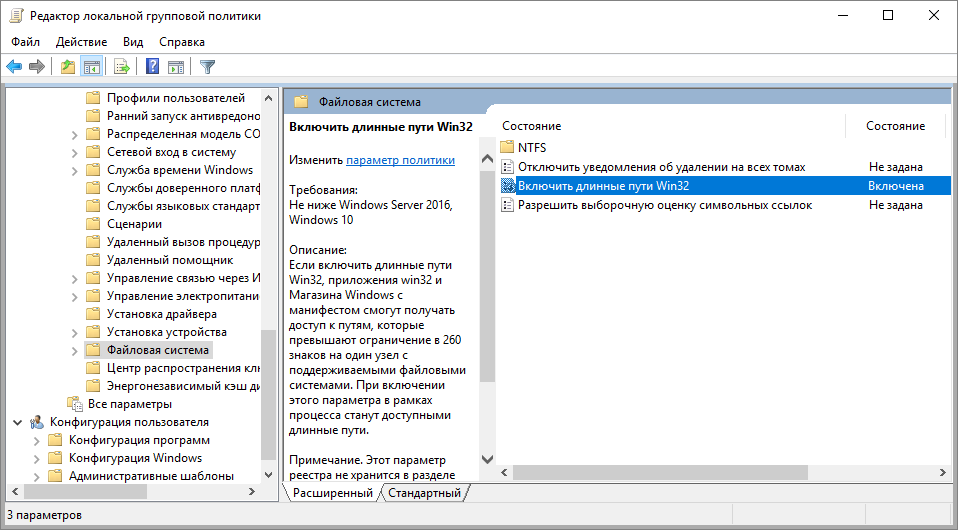The image size is (958, 530).
Task: Click the editor app icon in title bar
Action: tap(16, 16)
